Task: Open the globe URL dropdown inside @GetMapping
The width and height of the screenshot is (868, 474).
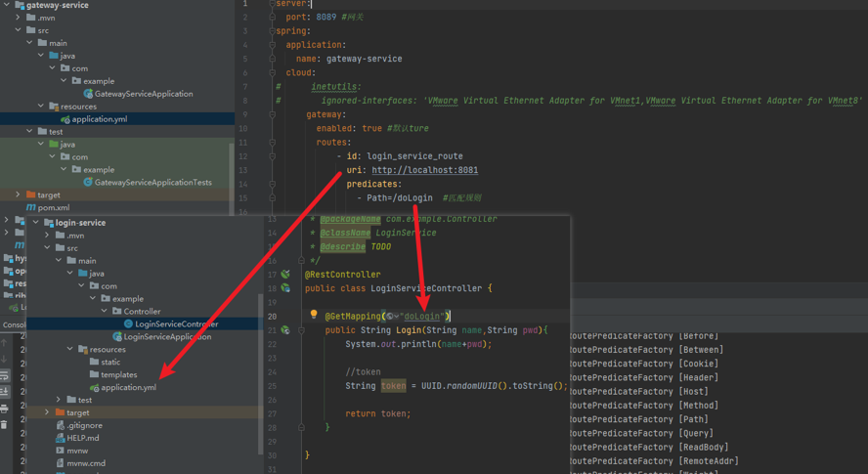Action: point(393,317)
